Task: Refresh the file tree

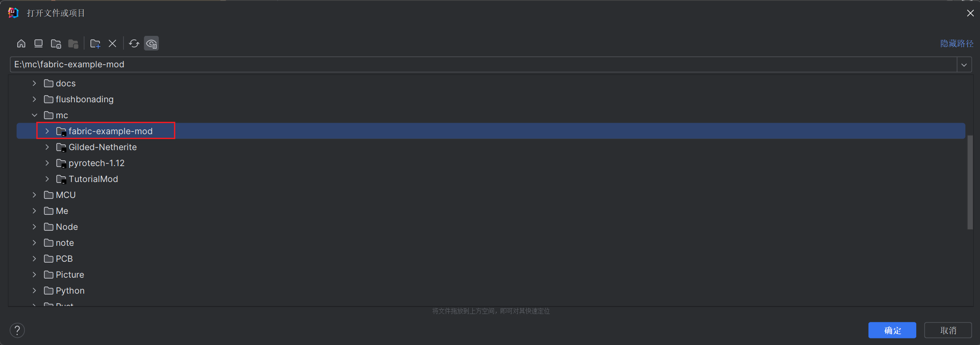Action: (134, 43)
